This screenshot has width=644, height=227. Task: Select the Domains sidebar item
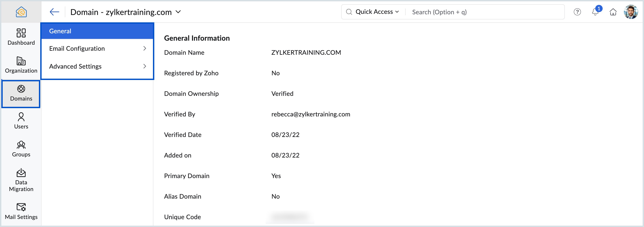(21, 93)
